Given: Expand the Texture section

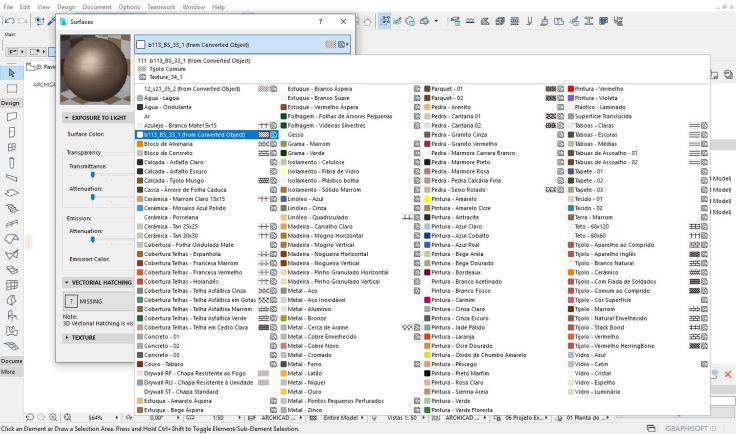Looking at the screenshot, I should coord(67,337).
